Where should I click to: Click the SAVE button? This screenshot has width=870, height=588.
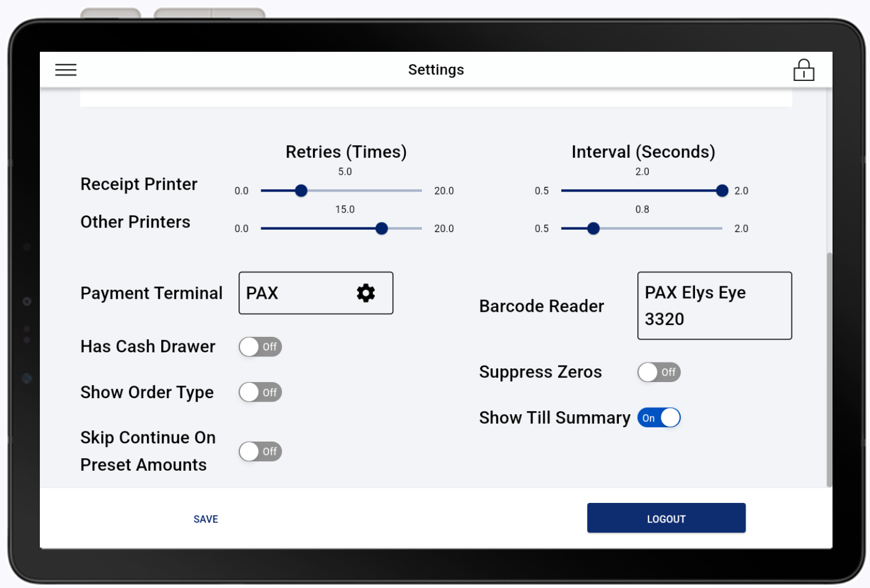[x=206, y=519]
